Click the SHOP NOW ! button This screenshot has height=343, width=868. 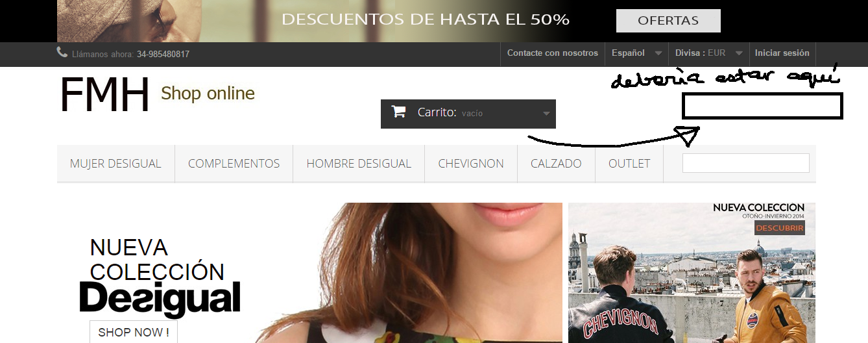point(134,332)
